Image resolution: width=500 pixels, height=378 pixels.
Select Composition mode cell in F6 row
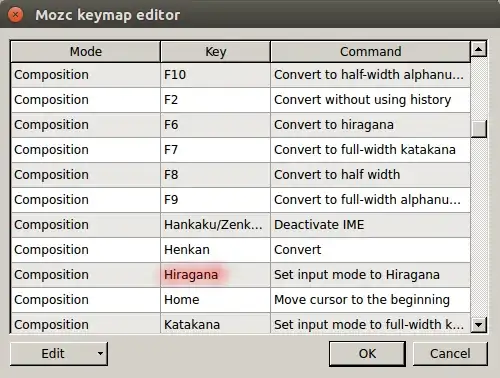tap(86, 125)
